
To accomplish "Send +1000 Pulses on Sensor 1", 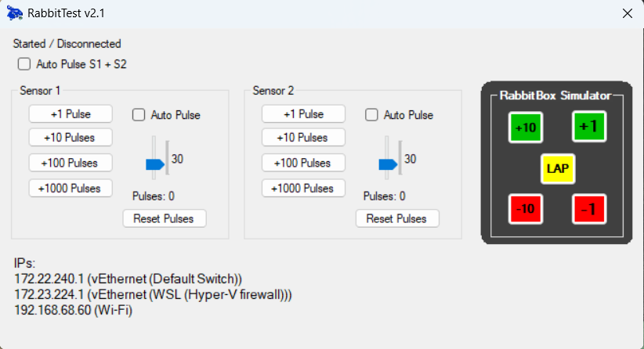I will click(71, 189).
